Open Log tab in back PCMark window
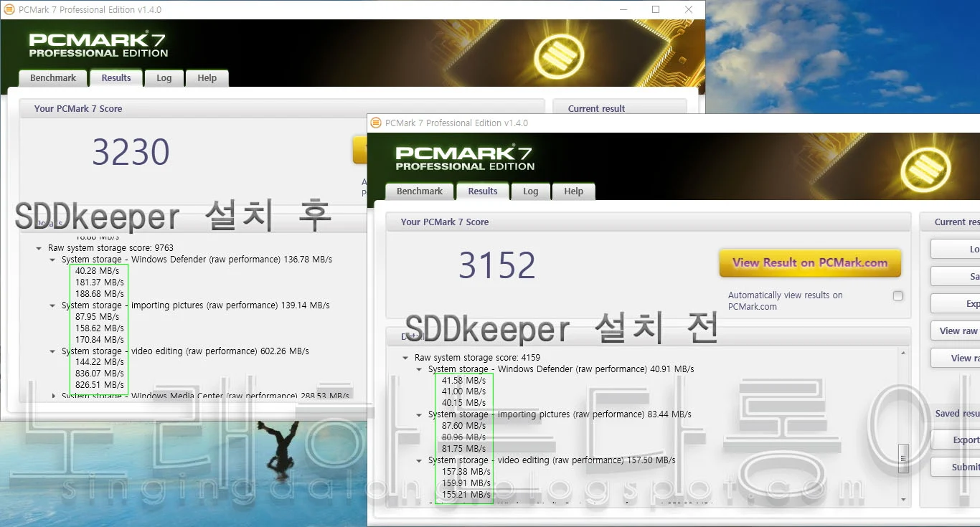980x527 pixels. (164, 78)
